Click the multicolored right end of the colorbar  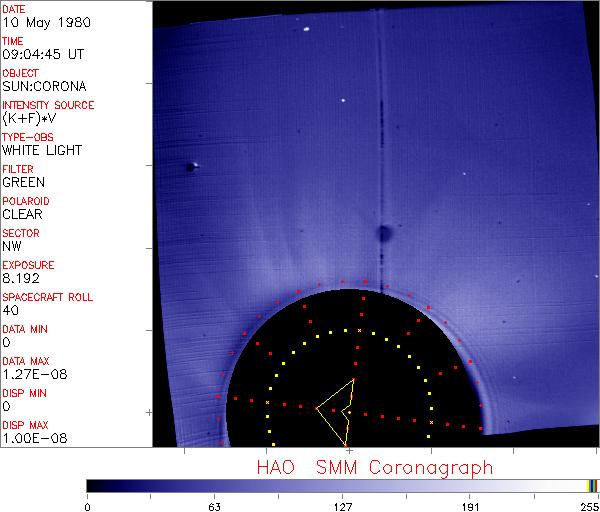pyautogui.click(x=593, y=485)
